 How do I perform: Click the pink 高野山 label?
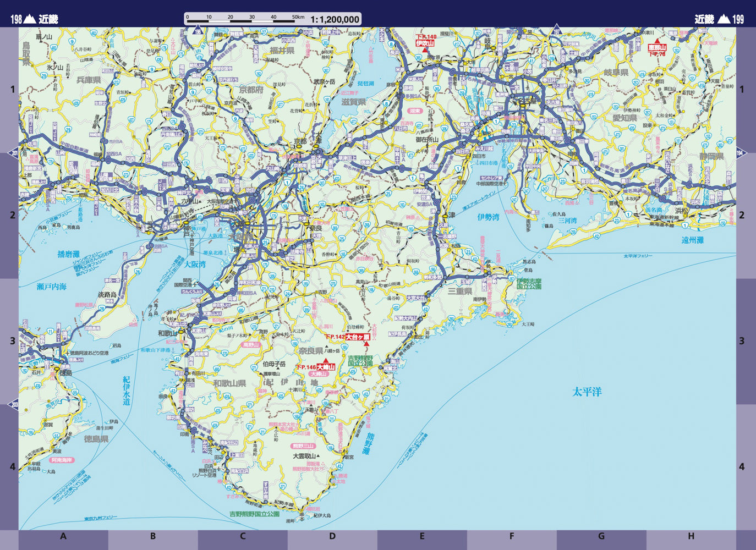pyautogui.click(x=251, y=345)
